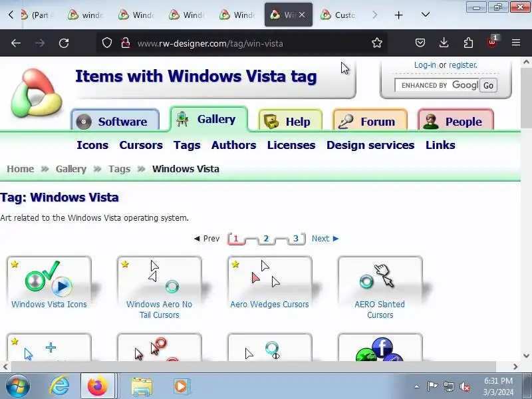This screenshot has width=532, height=399.
Task: Go to page 2 of results
Action: 266,239
